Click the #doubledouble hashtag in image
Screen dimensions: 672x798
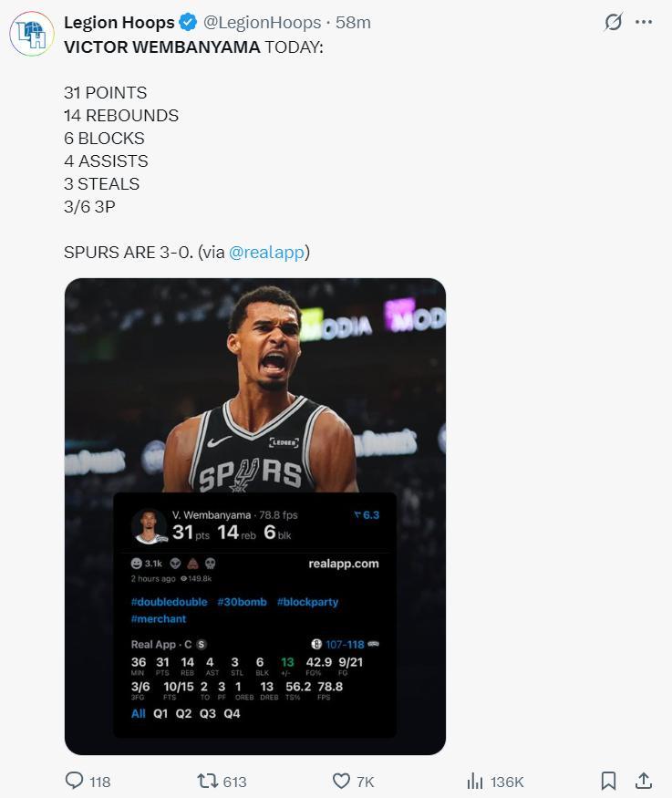click(x=170, y=602)
